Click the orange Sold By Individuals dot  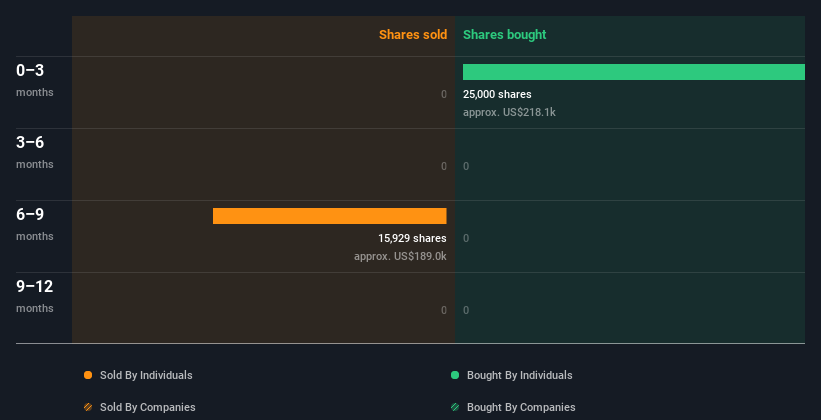point(88,375)
